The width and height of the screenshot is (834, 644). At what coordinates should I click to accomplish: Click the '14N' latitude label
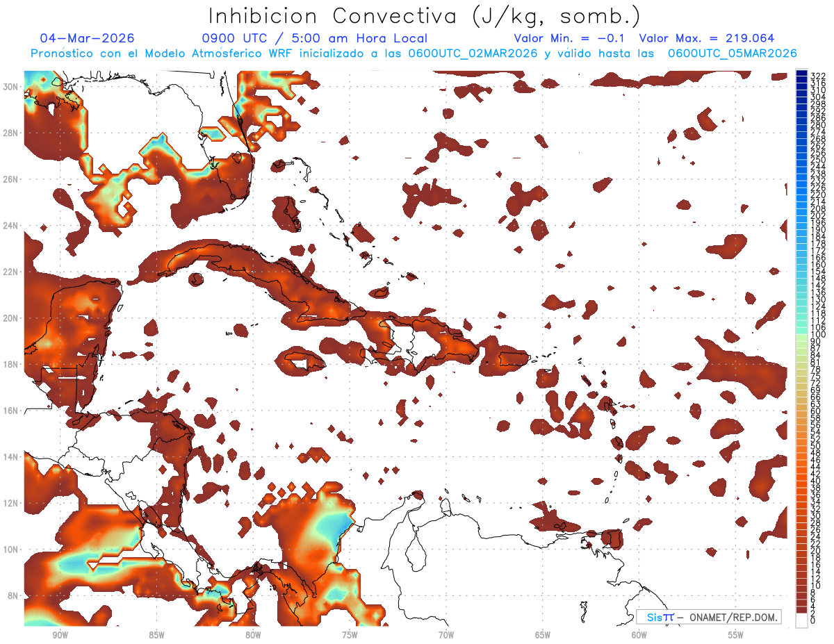pos(12,456)
